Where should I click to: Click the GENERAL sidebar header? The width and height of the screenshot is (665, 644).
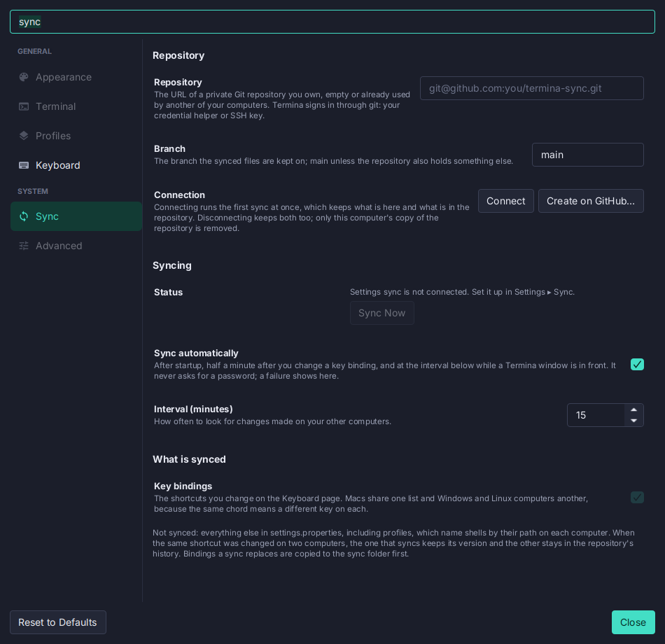(34, 51)
